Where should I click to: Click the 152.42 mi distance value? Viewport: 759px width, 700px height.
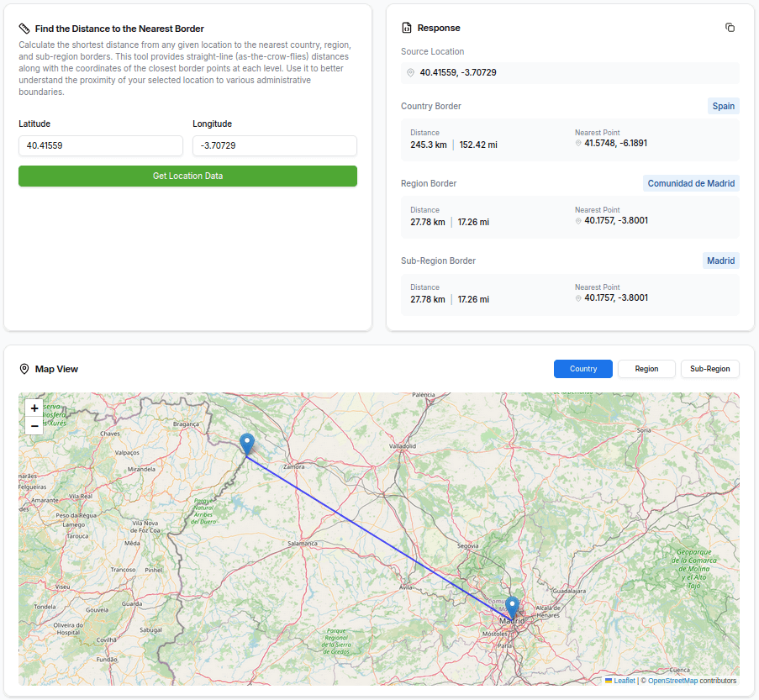pyautogui.click(x=478, y=145)
